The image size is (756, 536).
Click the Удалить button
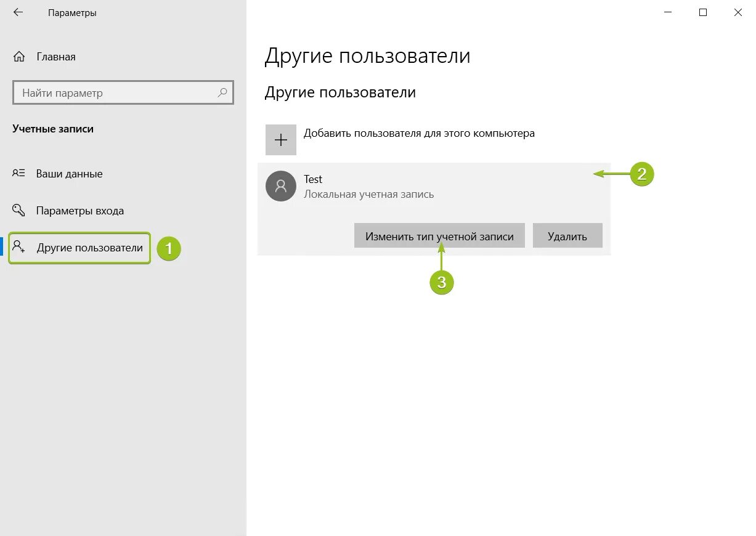tap(567, 236)
